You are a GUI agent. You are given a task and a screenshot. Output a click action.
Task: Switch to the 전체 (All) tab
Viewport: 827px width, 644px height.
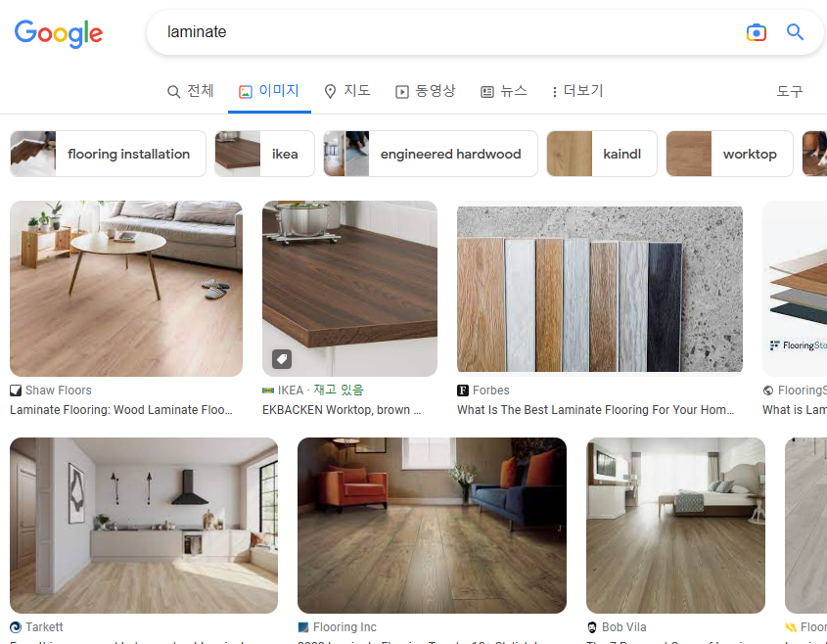(x=191, y=91)
